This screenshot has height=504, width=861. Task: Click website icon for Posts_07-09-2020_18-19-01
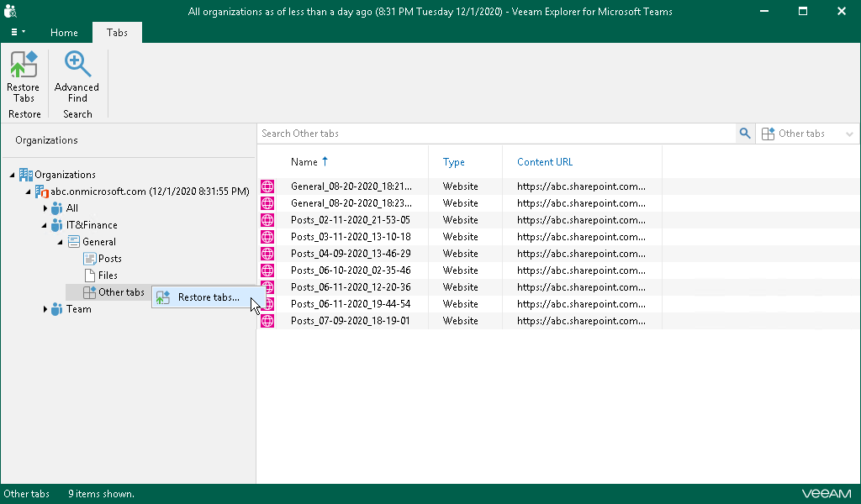pos(267,321)
